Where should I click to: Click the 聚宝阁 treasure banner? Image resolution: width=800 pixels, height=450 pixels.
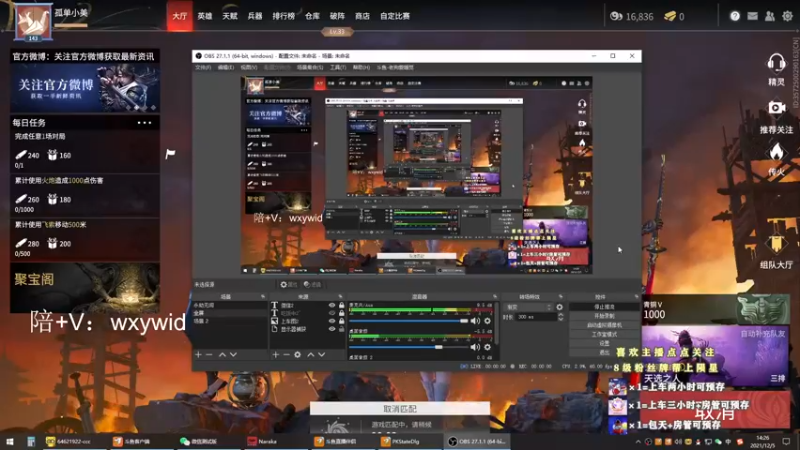(x=85, y=288)
